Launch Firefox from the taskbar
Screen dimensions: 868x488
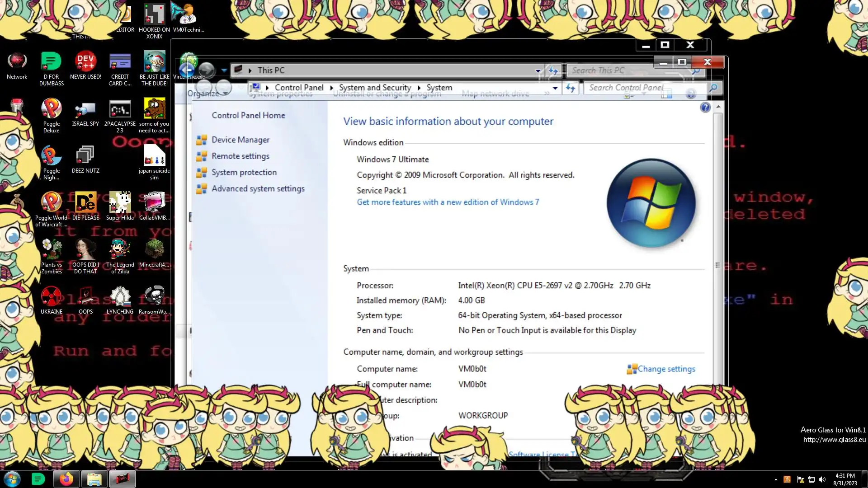[x=66, y=479]
